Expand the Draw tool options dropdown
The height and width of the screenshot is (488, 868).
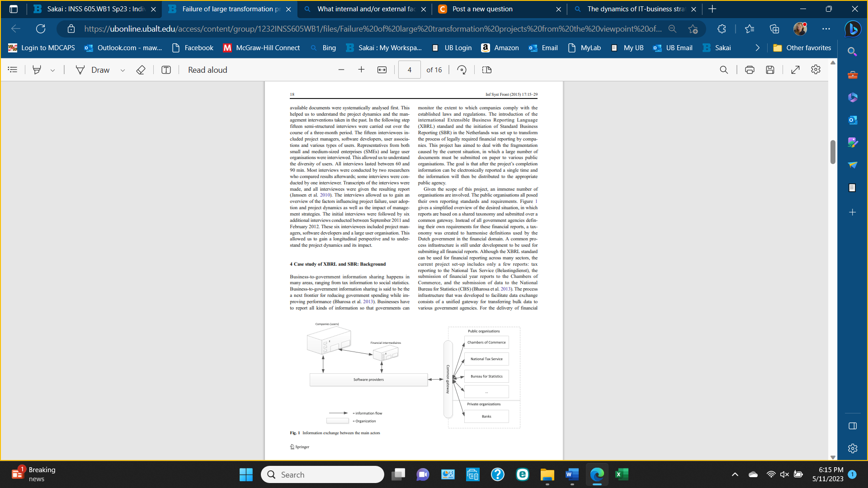[123, 70]
